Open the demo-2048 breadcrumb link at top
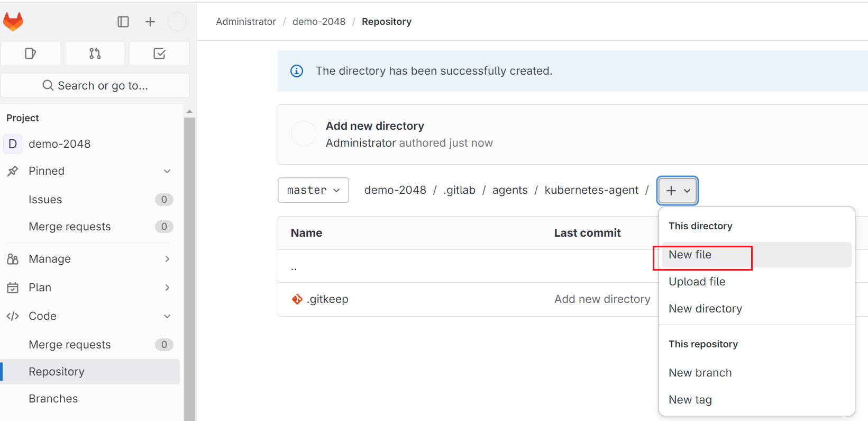 click(319, 22)
